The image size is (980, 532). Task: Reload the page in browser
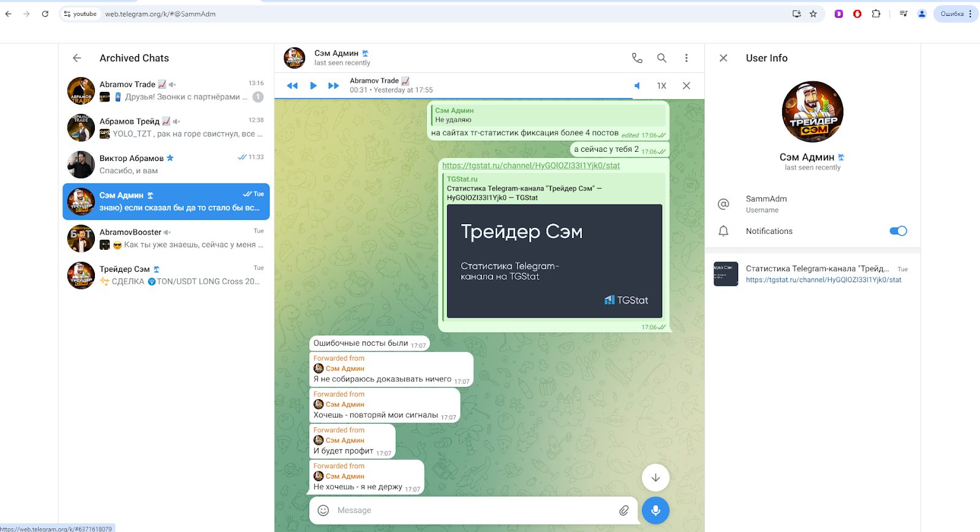coord(45,13)
